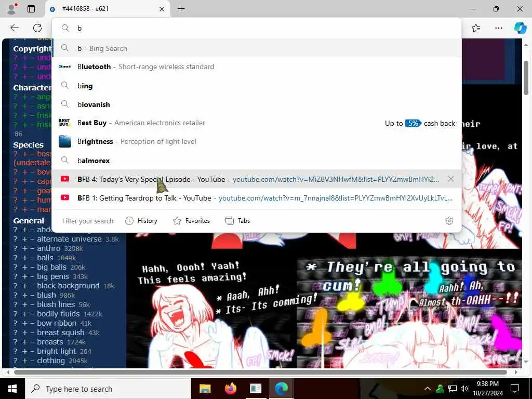532x399 pixels.
Task: Choose the Brightness suggestion
Action: pos(257,141)
